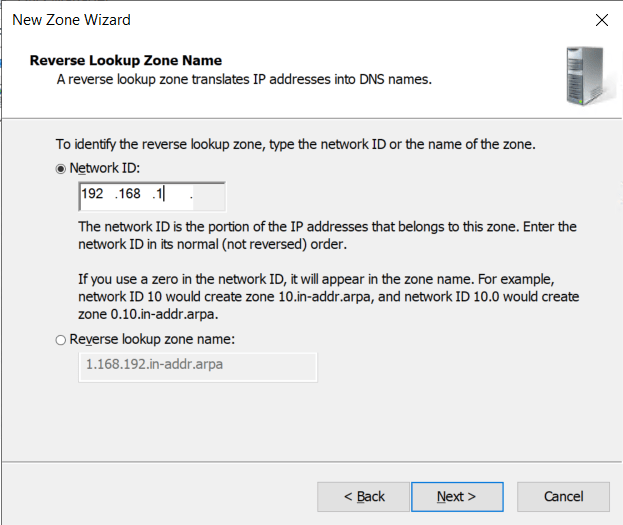Click the third octet field containing 1
This screenshot has height=525, width=623.
coord(160,194)
